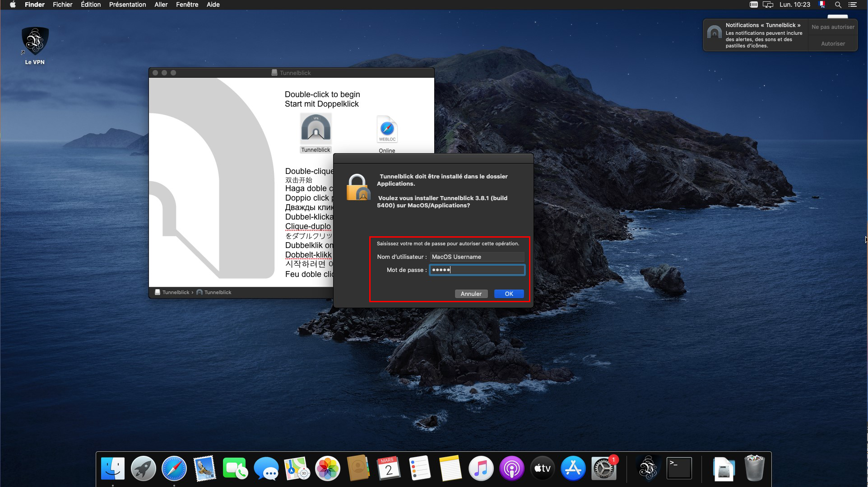Open the Apple menu
The width and height of the screenshot is (868, 487).
(13, 5)
